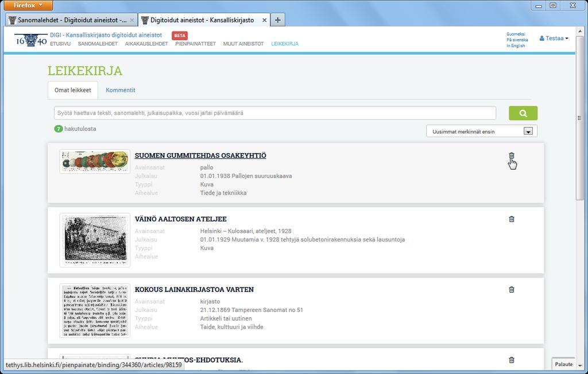Focus the clipping search text field
This screenshot has width=588, height=374.
(275, 113)
